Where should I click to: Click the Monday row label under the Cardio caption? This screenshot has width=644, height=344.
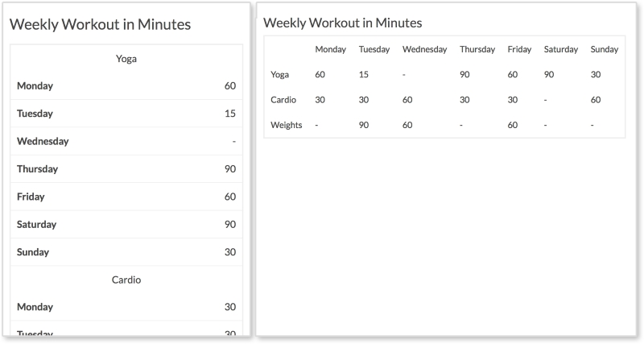point(35,307)
